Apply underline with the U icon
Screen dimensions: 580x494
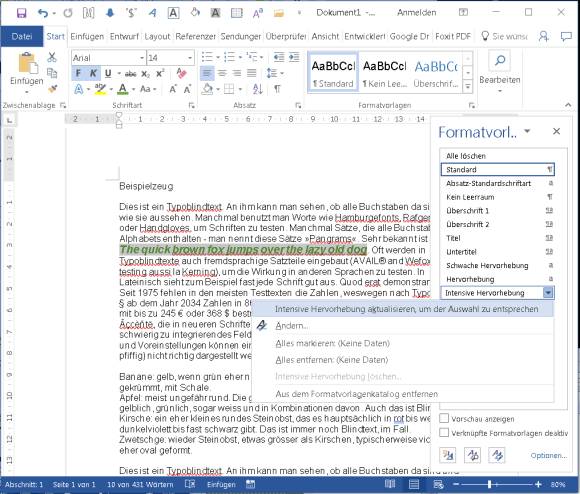[x=108, y=73]
